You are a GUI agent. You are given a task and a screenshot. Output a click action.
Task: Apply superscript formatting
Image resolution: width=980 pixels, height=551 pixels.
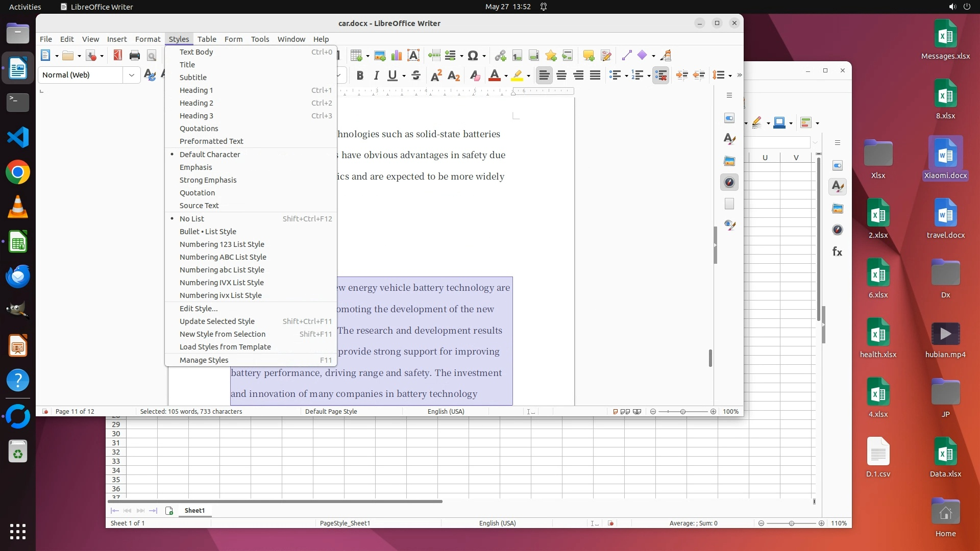pos(436,76)
